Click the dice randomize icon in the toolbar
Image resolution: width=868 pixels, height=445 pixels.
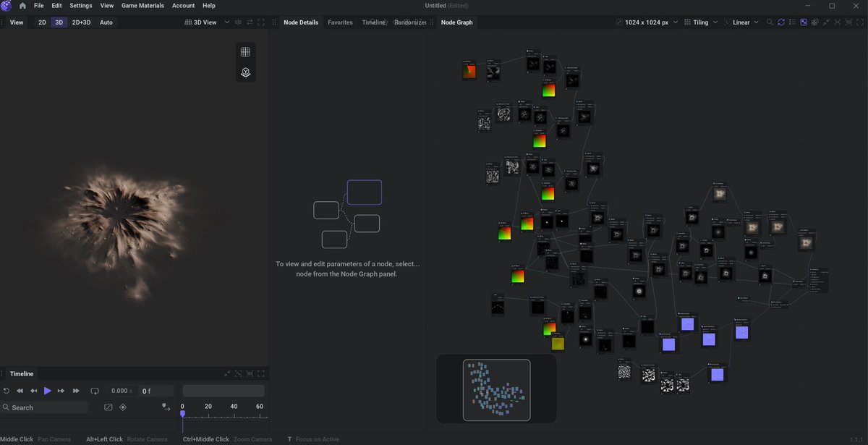(x=815, y=22)
